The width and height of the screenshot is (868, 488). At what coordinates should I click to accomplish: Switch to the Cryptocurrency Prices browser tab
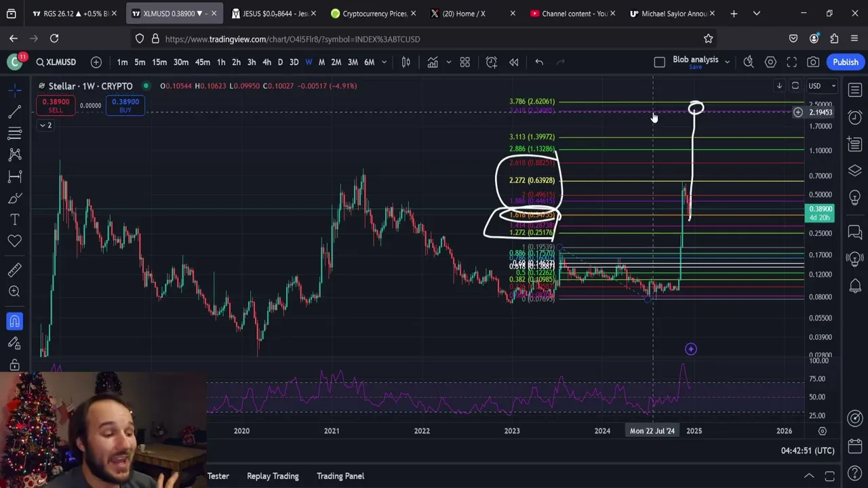pyautogui.click(x=374, y=14)
